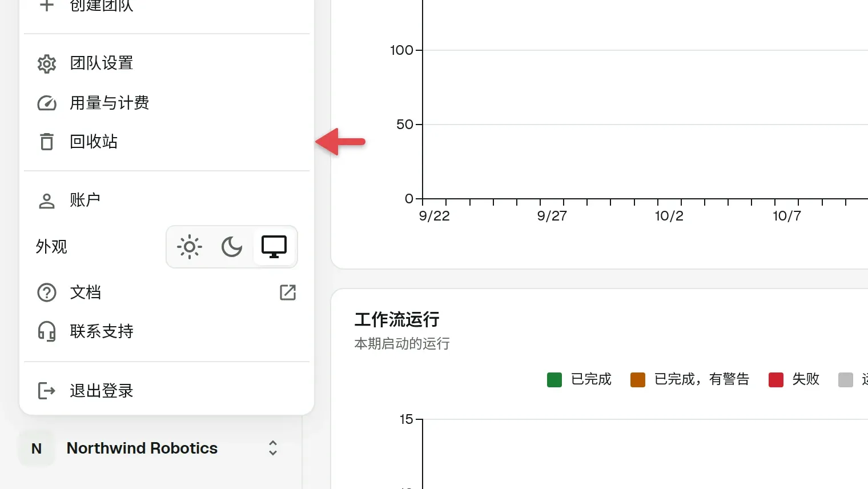868x489 pixels.
Task: Click the gear icon for 团队设置
Action: (x=47, y=64)
